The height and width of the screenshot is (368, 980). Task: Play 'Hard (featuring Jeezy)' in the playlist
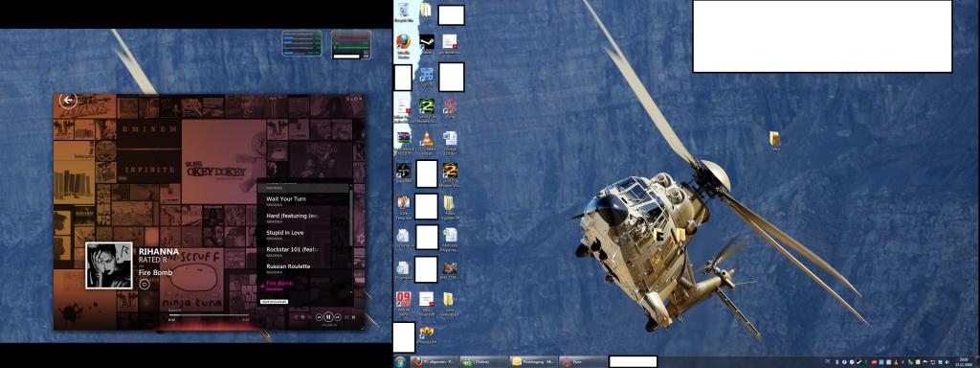pos(302,218)
